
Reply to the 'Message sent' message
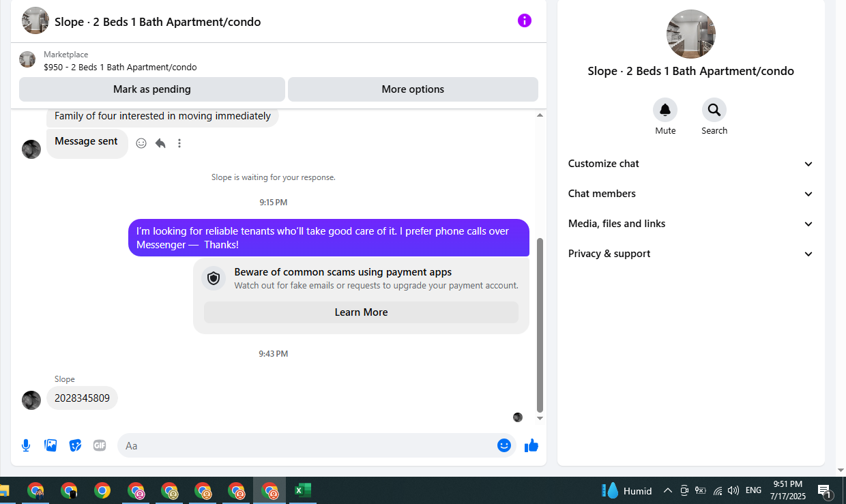(x=160, y=143)
